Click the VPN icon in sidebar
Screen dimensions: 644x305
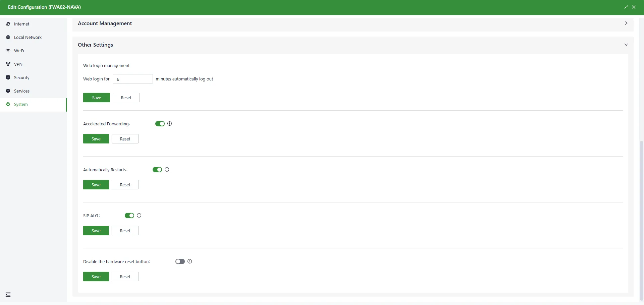8,64
